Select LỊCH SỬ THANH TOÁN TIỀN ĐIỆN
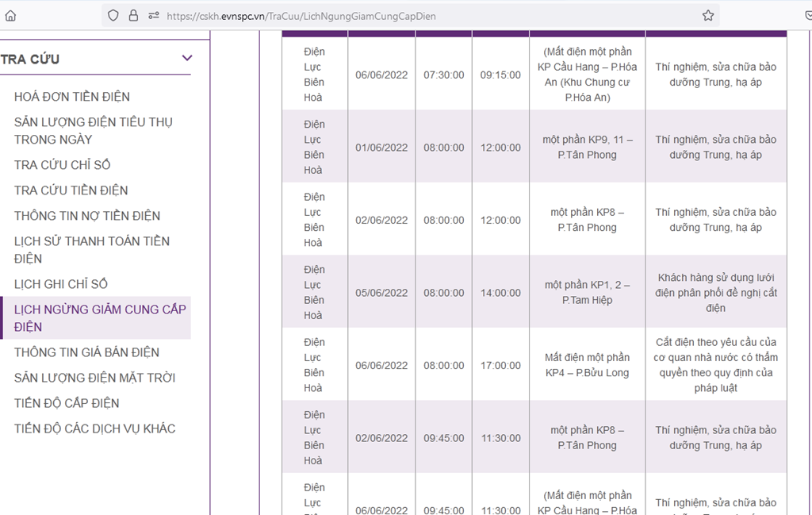 click(92, 250)
